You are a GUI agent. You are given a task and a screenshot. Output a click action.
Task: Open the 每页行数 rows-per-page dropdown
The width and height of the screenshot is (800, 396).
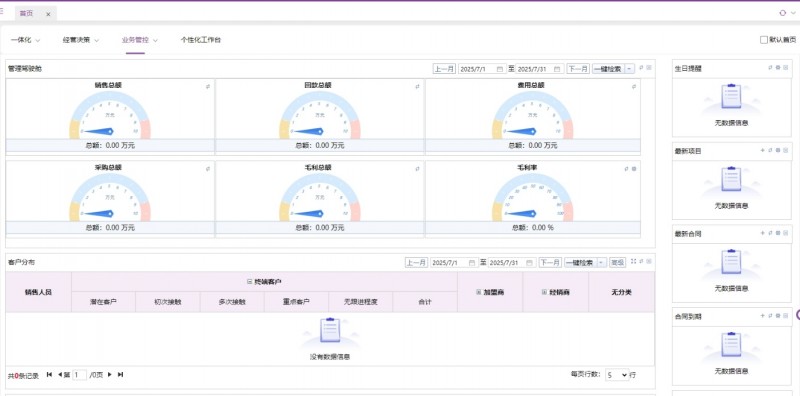pyautogui.click(x=617, y=375)
